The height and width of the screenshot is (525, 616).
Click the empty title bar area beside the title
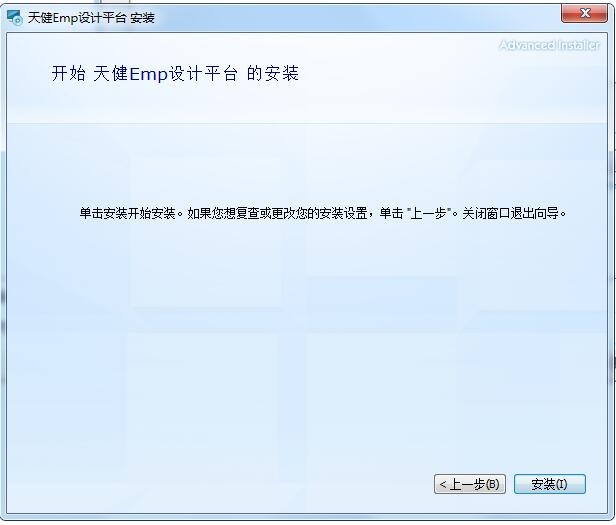point(354,18)
